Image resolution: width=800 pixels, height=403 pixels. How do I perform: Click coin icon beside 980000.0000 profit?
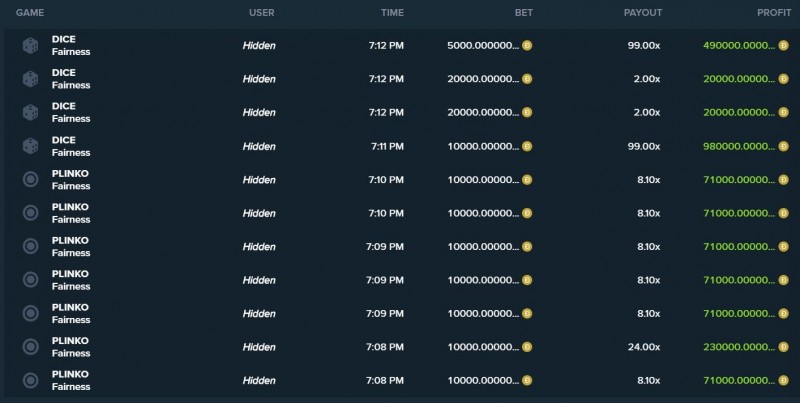pyautogui.click(x=784, y=146)
